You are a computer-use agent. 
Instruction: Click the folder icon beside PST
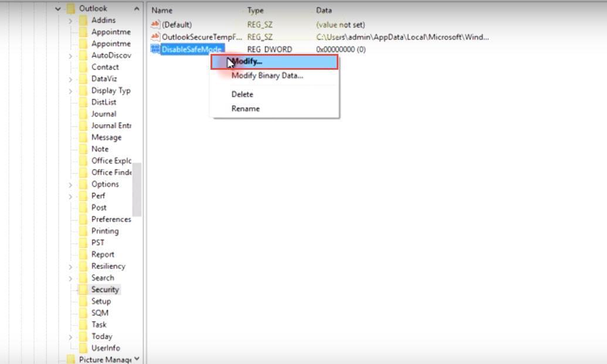pyautogui.click(x=83, y=243)
